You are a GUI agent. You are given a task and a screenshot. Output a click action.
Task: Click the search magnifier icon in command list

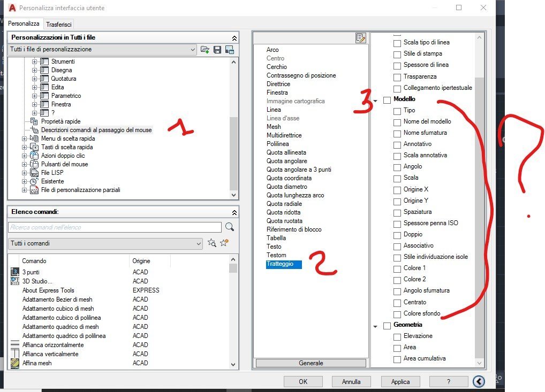229,227
